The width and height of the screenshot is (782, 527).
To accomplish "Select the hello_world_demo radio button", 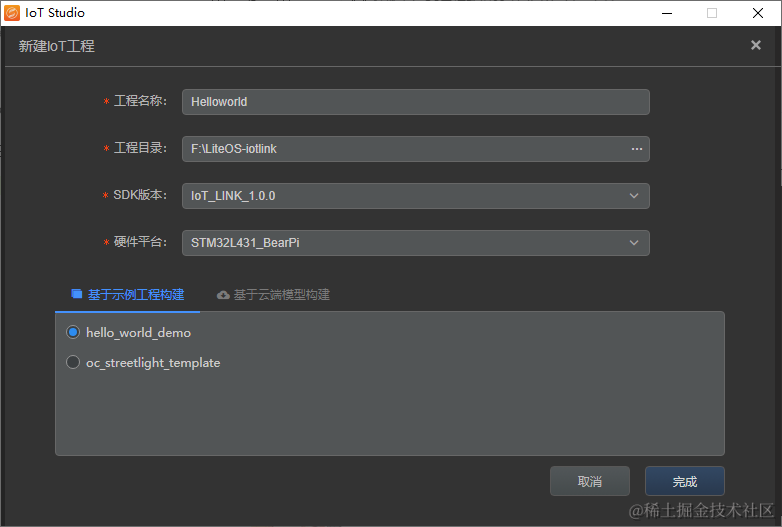I will 73,332.
